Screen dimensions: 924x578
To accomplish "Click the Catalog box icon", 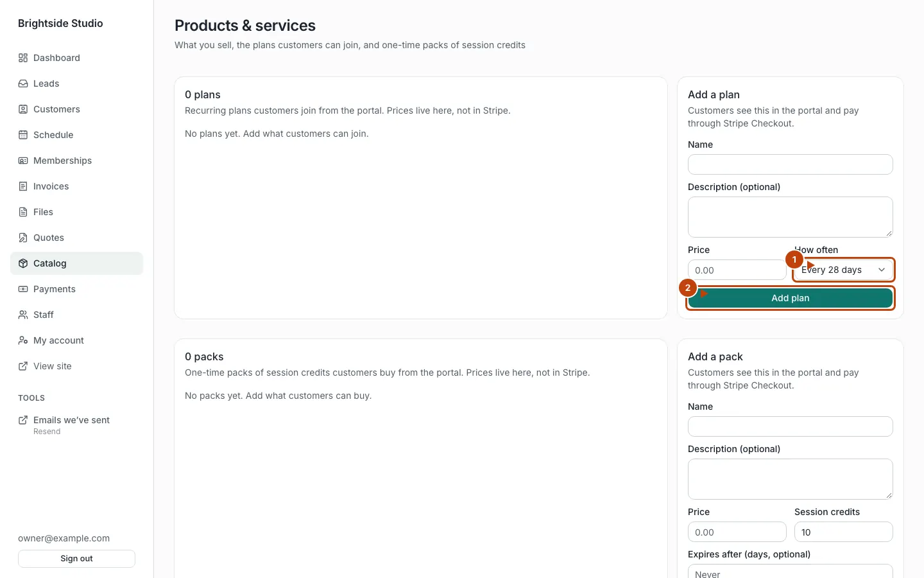I will (x=23, y=263).
